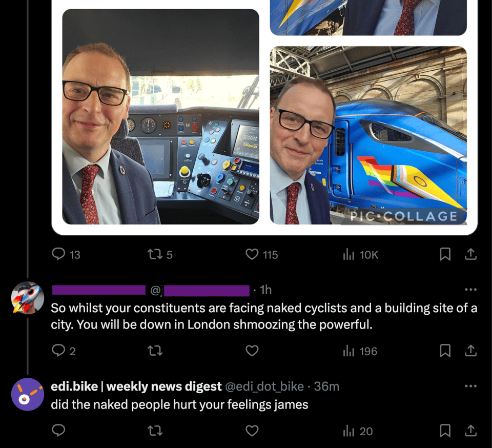
Task: Open more options for edi.bike reply
Action: click(x=470, y=386)
